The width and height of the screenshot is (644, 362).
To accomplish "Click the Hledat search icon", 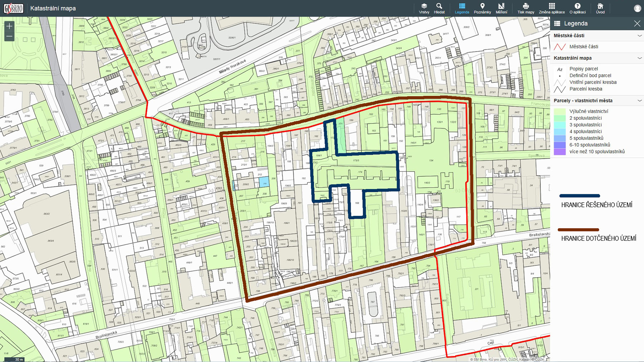I will (439, 8).
